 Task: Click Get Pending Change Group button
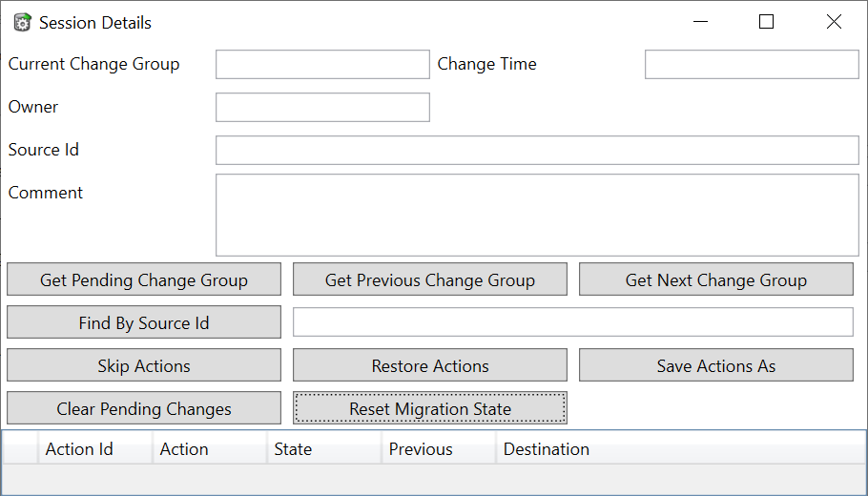click(144, 279)
